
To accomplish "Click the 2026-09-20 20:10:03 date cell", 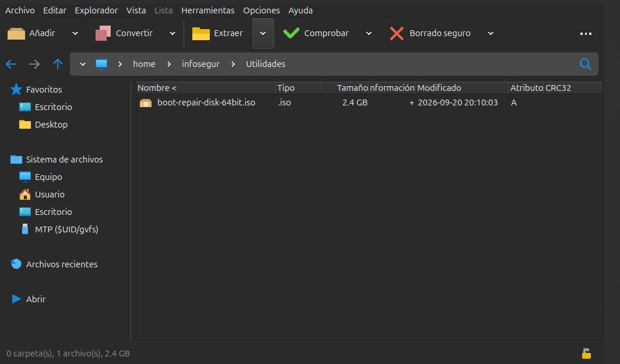I will (x=457, y=103).
